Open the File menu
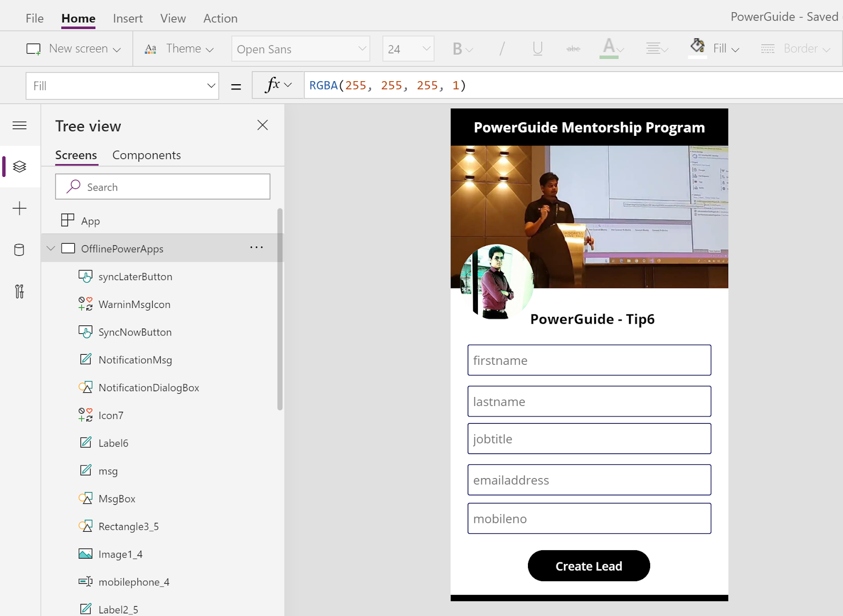The width and height of the screenshot is (843, 616). 35,18
